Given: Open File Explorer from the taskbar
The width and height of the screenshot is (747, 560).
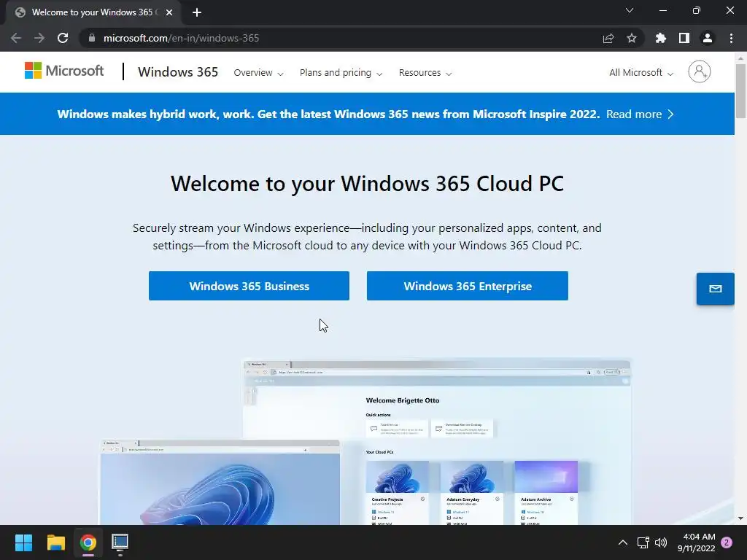Looking at the screenshot, I should pos(55,542).
